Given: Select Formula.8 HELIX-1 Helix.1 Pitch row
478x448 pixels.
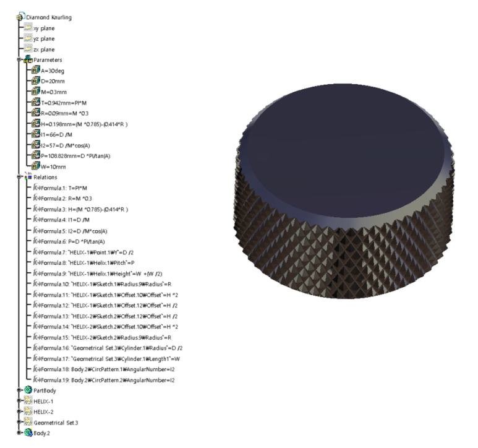Looking at the screenshot, I should click(83, 263).
